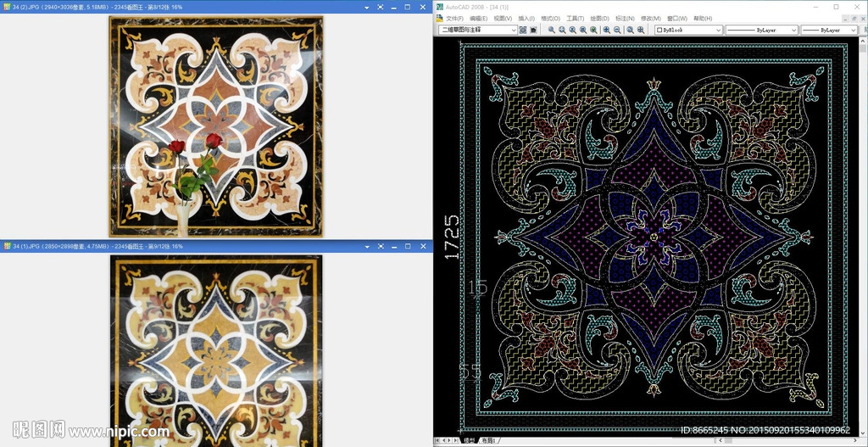Viewport: 868px width, 447px height.
Task: Click horizontal scrollbar right arrow in AutoCAD
Action: click(855, 440)
